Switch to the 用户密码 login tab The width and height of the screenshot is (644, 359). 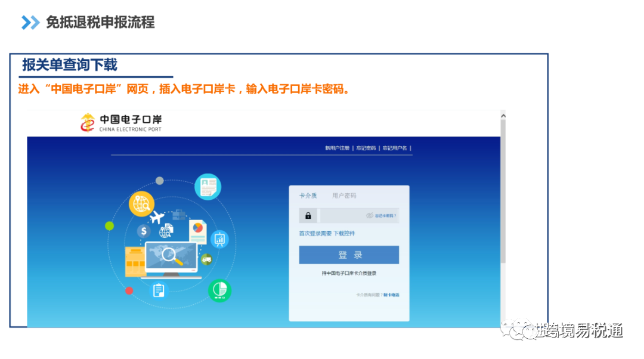(345, 195)
